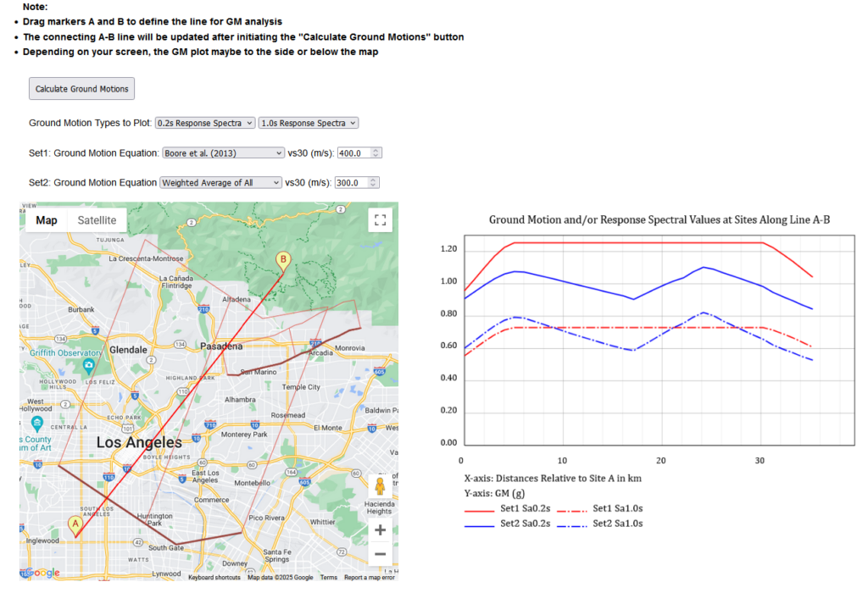Click the Griffith Observatory text label

coord(65,353)
